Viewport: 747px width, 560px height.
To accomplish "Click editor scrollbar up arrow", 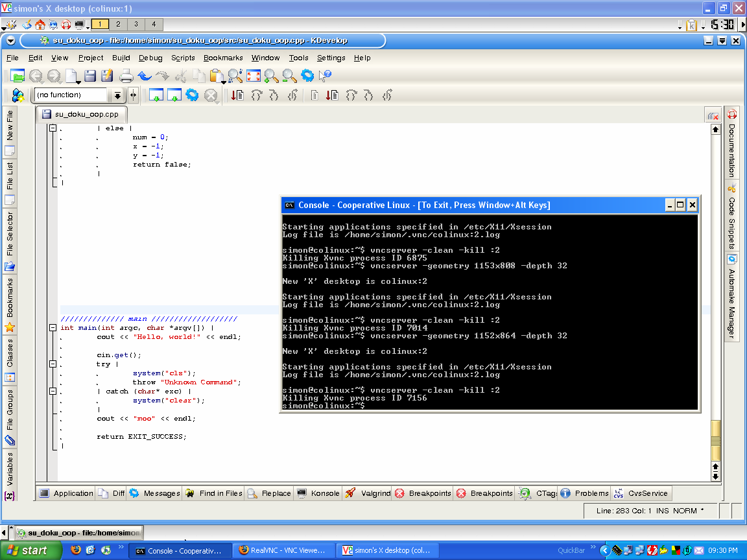I will (716, 130).
